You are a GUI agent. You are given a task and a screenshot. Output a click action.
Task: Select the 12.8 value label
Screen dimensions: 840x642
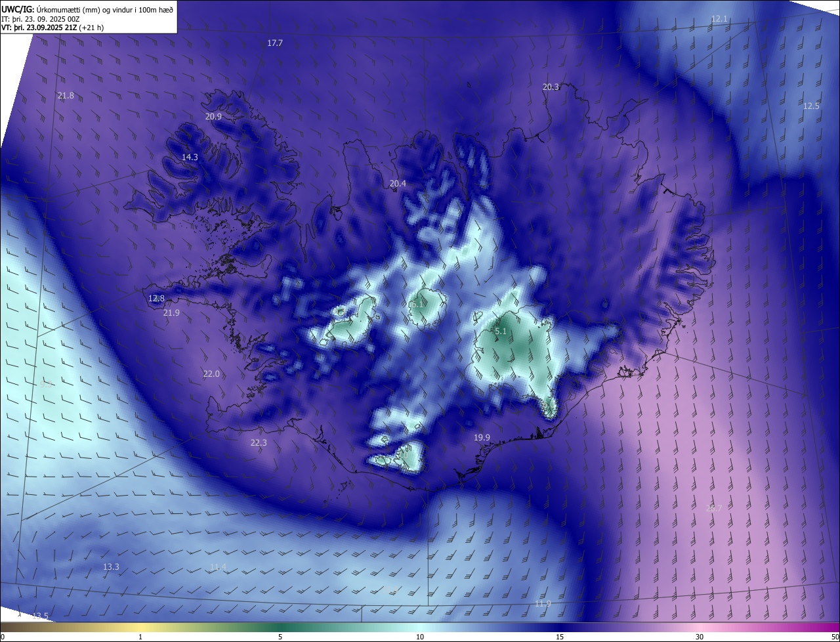click(156, 298)
